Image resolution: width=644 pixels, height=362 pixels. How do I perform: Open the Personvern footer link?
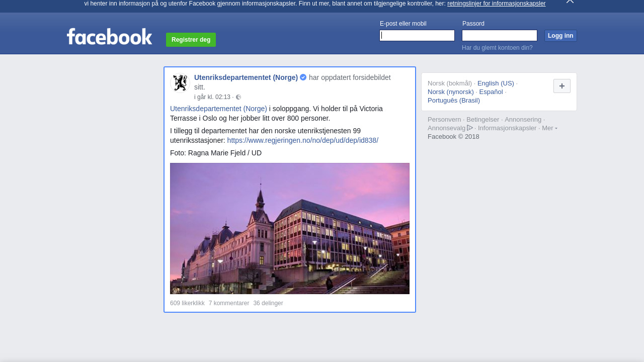click(444, 120)
